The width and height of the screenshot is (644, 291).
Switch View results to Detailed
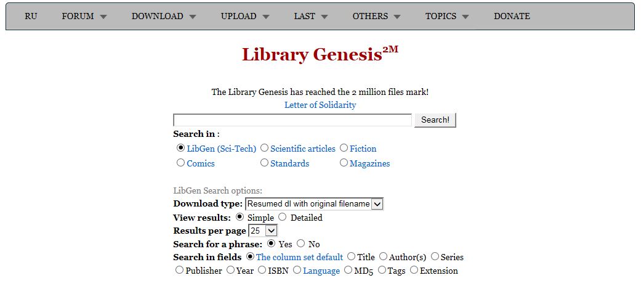pyautogui.click(x=282, y=217)
